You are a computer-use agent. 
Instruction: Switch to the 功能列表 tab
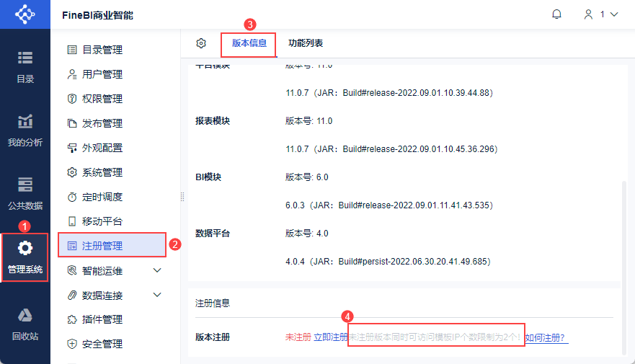[x=306, y=43]
